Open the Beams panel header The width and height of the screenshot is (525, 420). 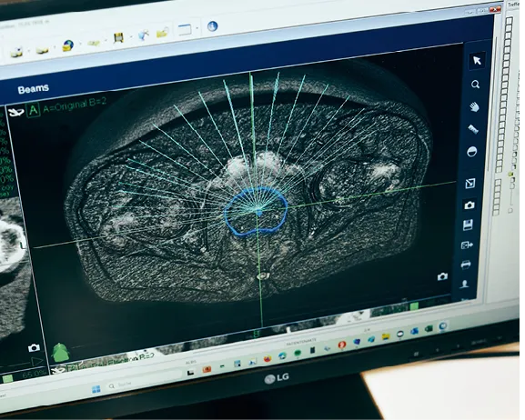pos(34,89)
